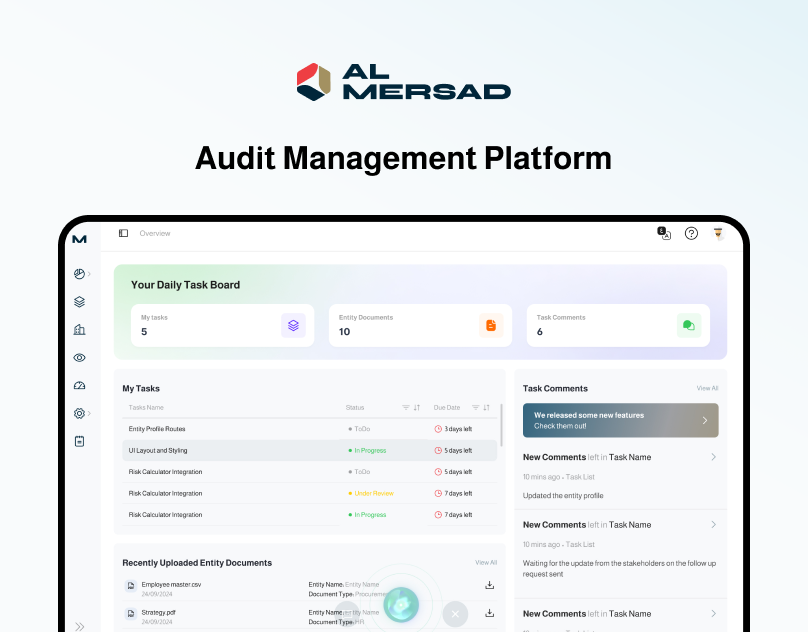Open the Employee master.csv document
The height and width of the screenshot is (632, 808).
click(172, 585)
